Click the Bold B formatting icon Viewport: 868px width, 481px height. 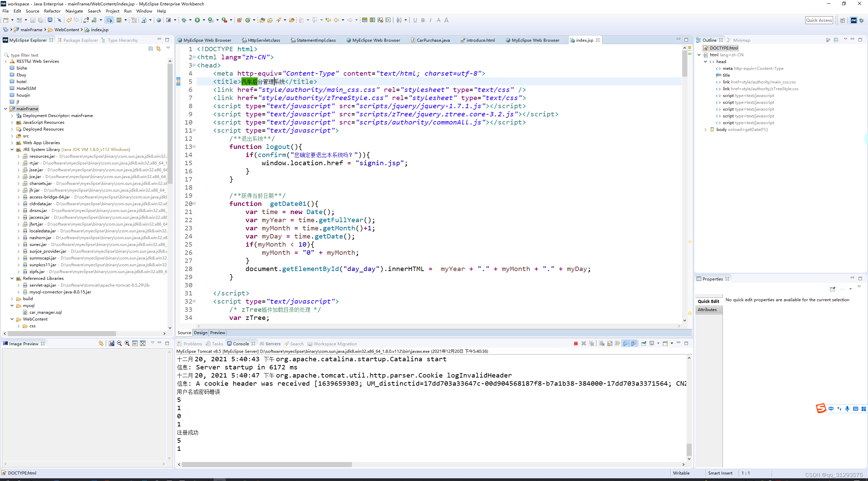pos(423,20)
